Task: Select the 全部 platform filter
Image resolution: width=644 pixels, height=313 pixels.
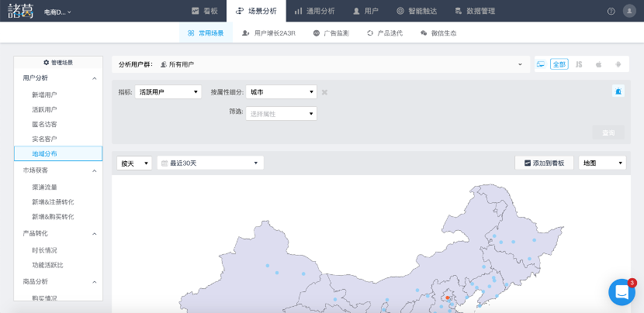Action: 559,64
